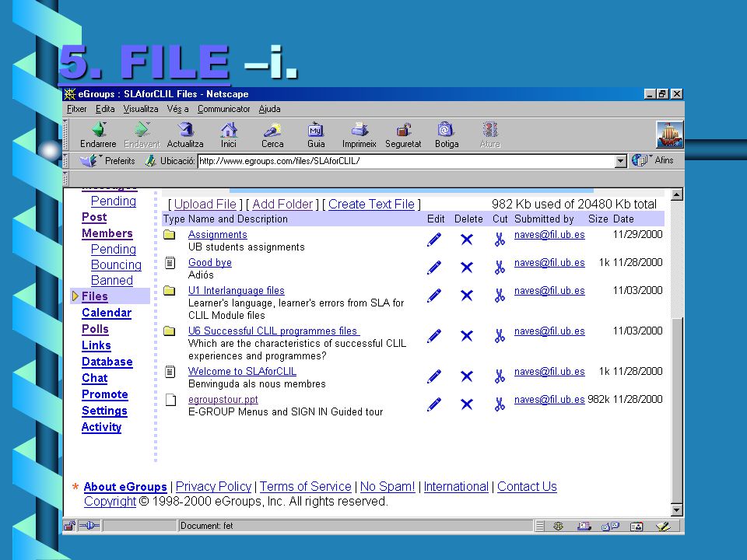Open the Fitxer menu
Image resolution: width=747 pixels, height=560 pixels.
click(x=77, y=109)
